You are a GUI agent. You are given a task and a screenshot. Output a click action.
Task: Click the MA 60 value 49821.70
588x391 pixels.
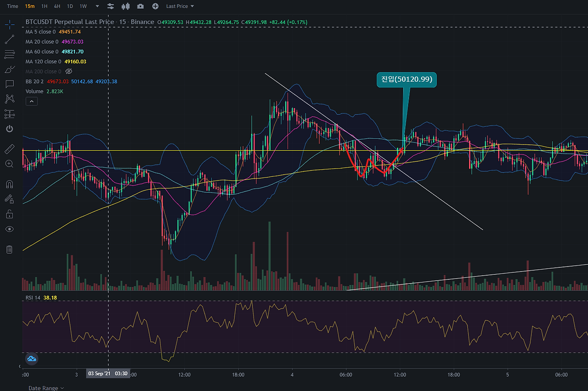tap(73, 52)
